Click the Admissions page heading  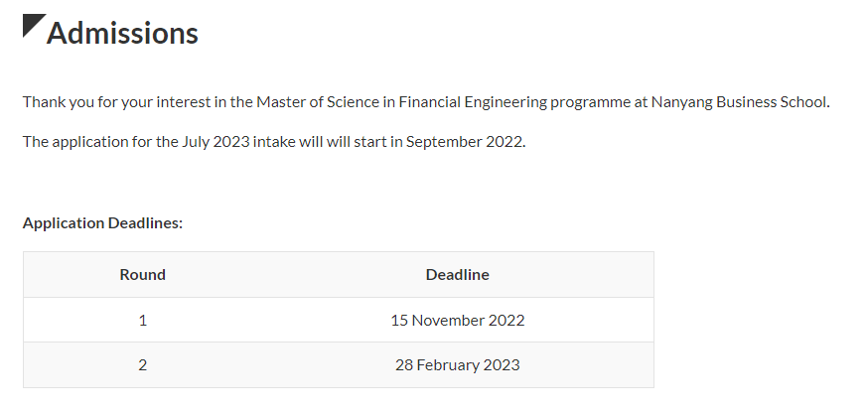click(122, 34)
